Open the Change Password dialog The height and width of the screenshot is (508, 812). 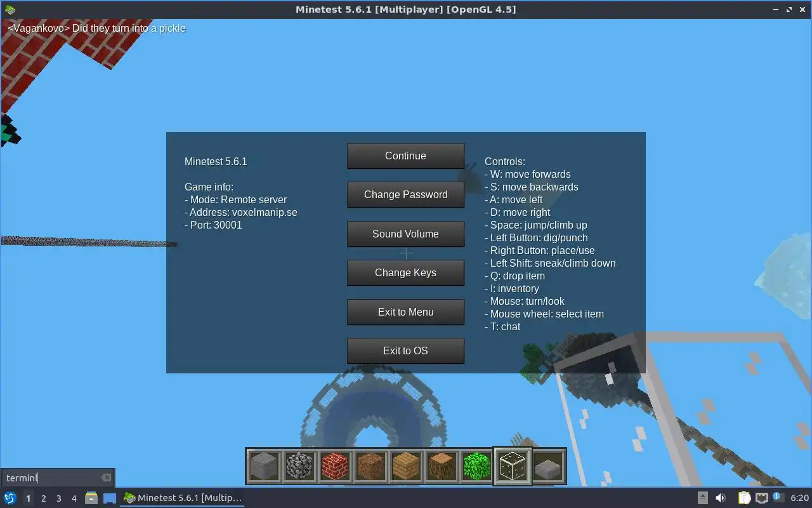coord(405,194)
